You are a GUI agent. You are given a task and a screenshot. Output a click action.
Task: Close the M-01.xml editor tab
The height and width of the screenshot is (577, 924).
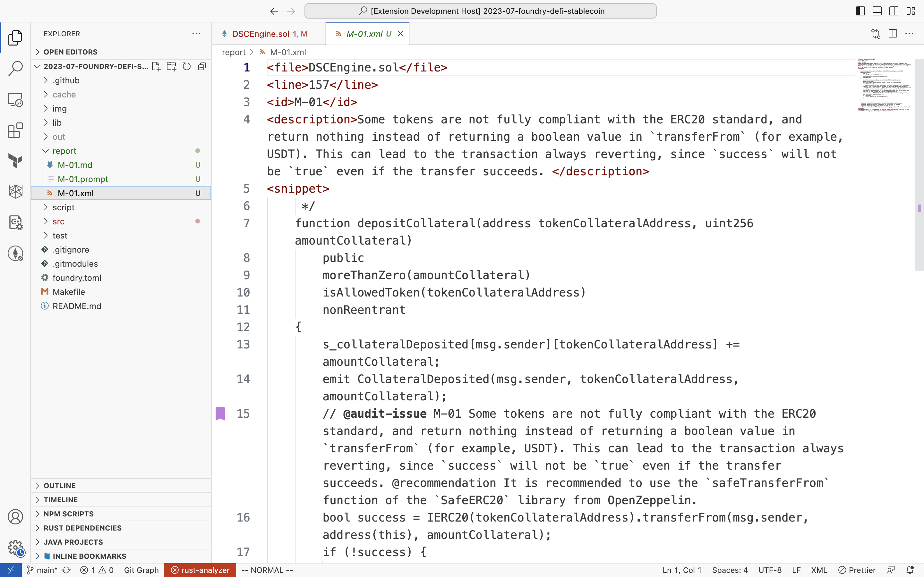click(400, 33)
